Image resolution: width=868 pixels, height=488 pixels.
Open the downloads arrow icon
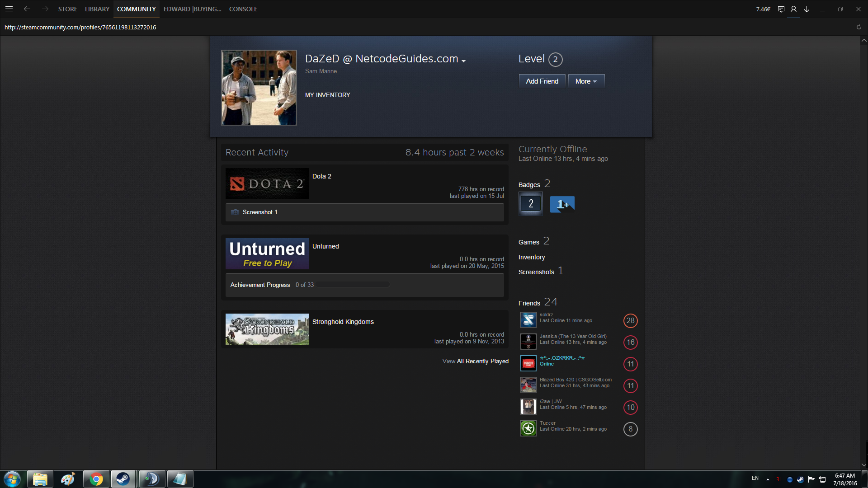pyautogui.click(x=807, y=9)
